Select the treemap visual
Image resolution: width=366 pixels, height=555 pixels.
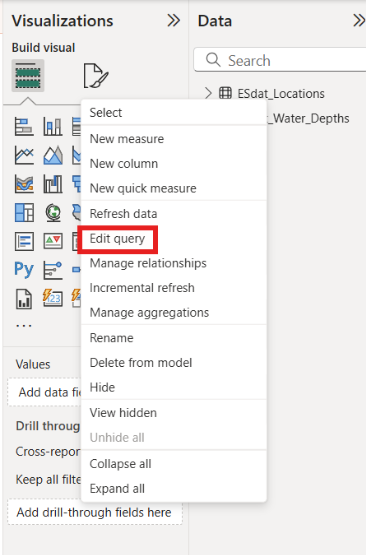click(x=24, y=213)
